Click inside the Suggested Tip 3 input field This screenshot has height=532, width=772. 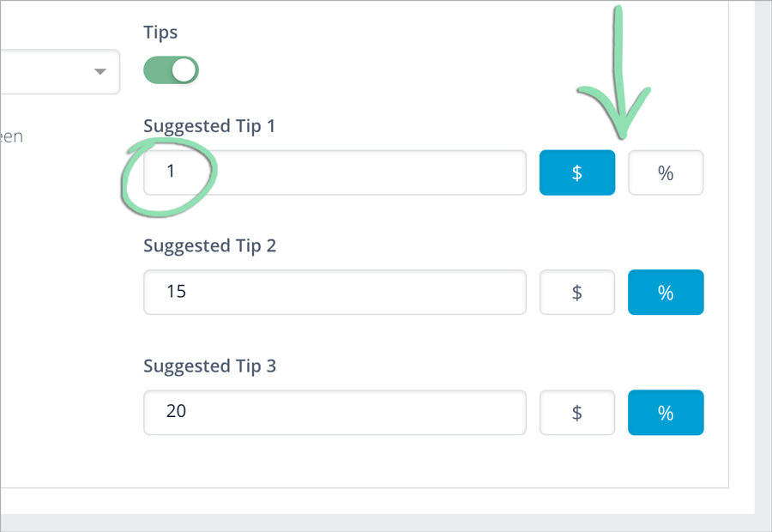335,413
